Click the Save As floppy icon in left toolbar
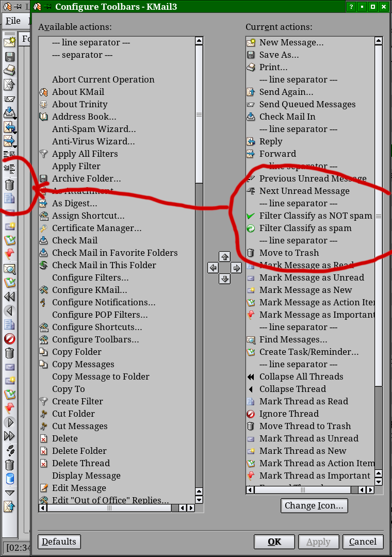Screen dimensions: 392x557 click(x=10, y=57)
